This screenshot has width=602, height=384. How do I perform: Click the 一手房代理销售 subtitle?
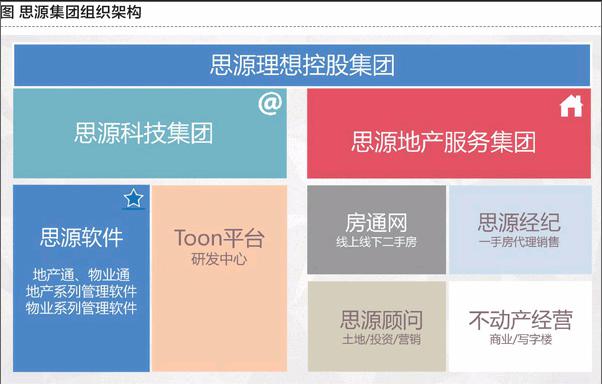pyautogui.click(x=519, y=242)
